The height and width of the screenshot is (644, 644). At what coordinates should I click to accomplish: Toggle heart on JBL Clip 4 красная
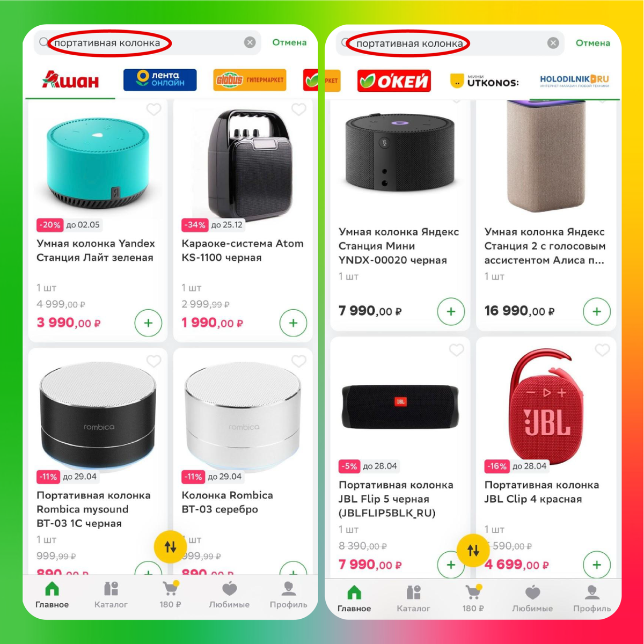(602, 350)
